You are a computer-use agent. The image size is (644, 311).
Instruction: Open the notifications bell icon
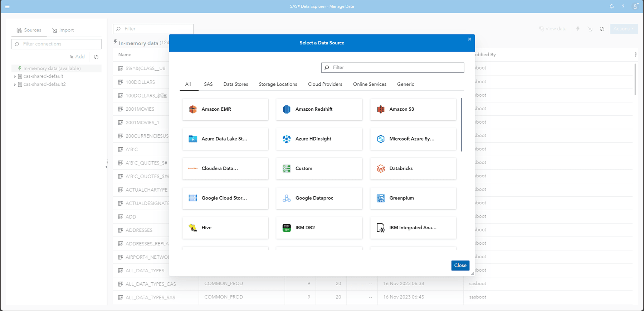[x=612, y=6]
